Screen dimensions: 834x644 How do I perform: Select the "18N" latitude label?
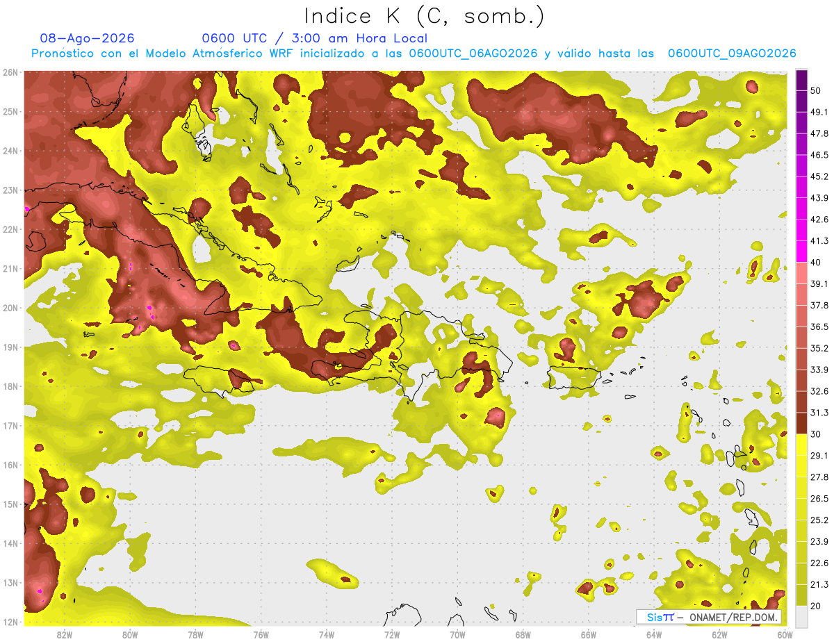click(x=10, y=386)
